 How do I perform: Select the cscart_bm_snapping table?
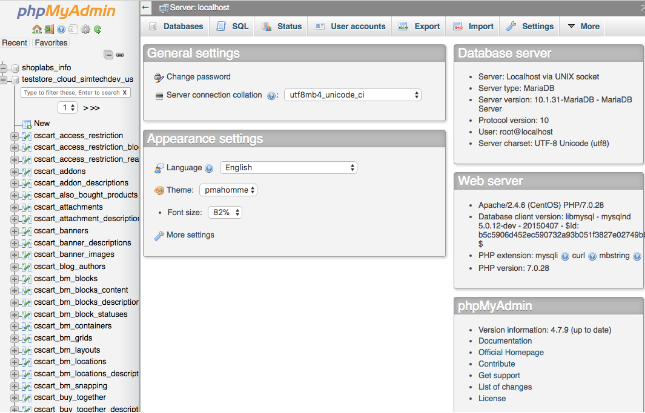click(x=70, y=386)
